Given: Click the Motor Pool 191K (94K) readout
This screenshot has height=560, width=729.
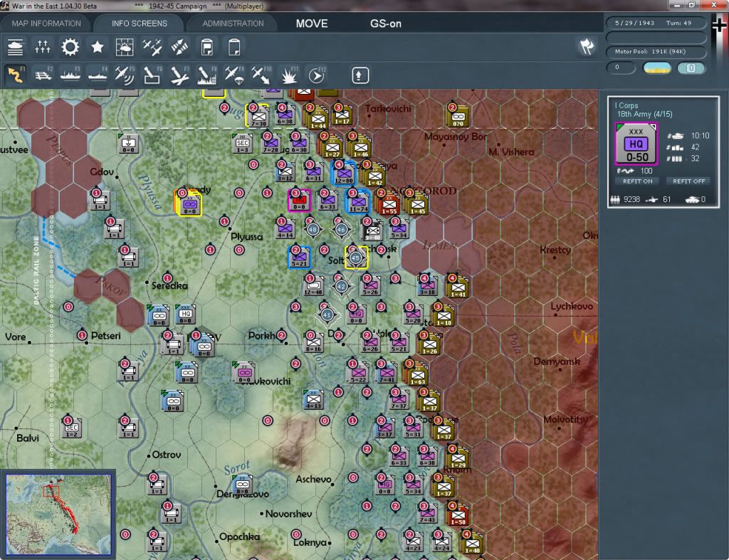Looking at the screenshot, I should click(656, 51).
